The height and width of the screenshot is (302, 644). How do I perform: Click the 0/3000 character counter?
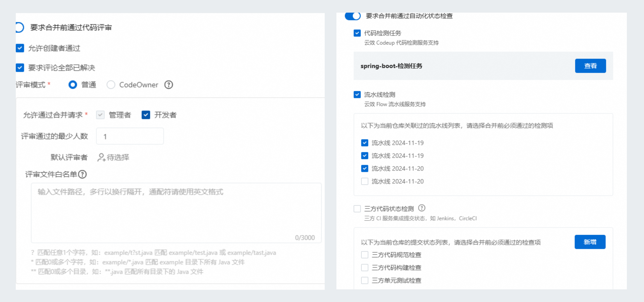tap(305, 237)
